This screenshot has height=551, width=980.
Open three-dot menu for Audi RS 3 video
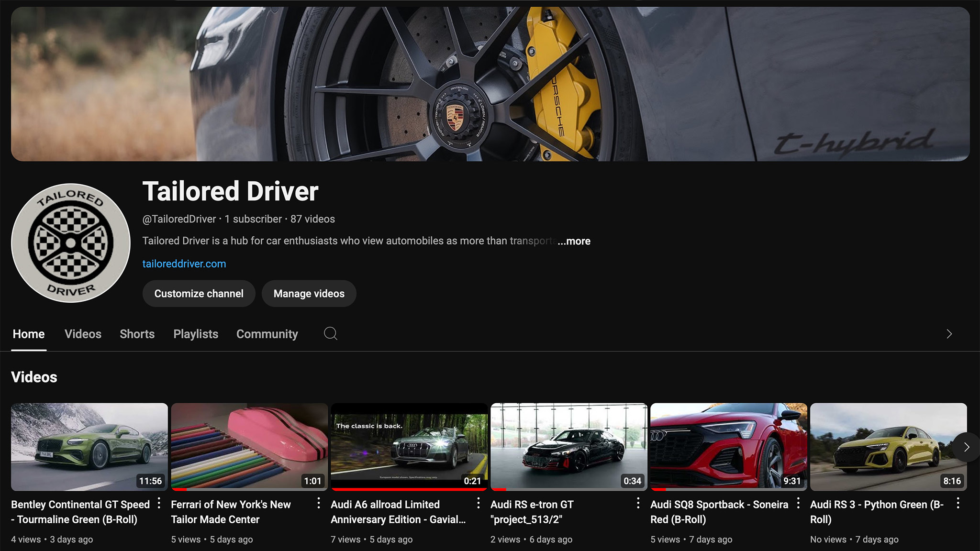[958, 503]
